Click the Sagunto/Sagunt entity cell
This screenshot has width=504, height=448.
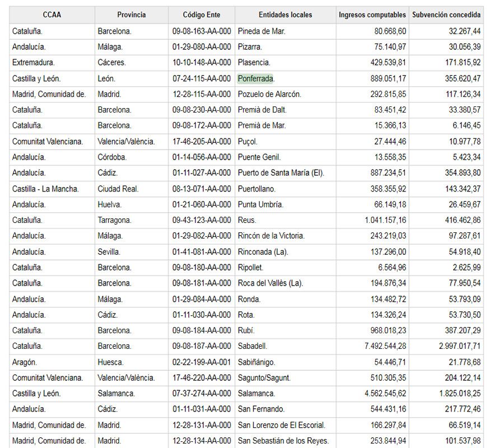pyautogui.click(x=264, y=378)
